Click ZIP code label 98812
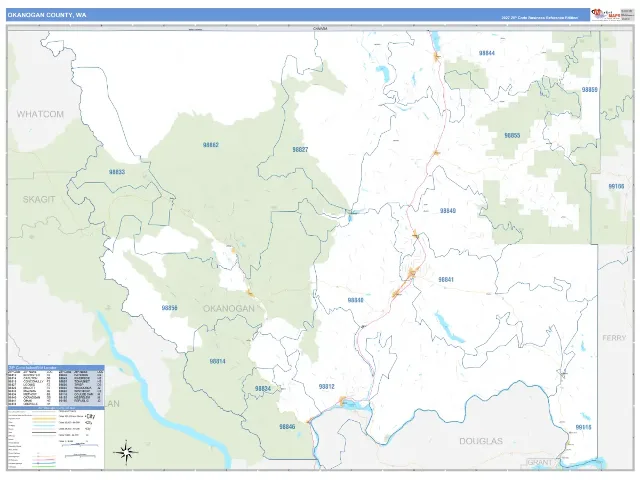This screenshot has height=480, width=640. (327, 387)
